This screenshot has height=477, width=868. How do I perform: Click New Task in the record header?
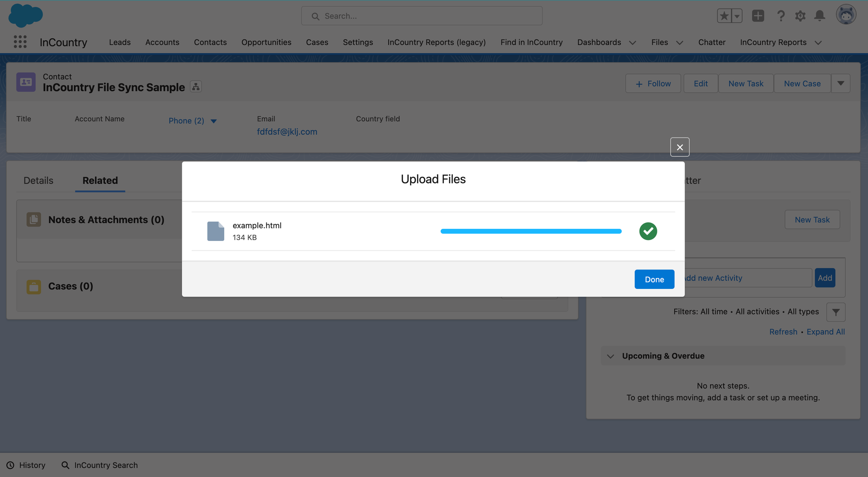tap(746, 84)
